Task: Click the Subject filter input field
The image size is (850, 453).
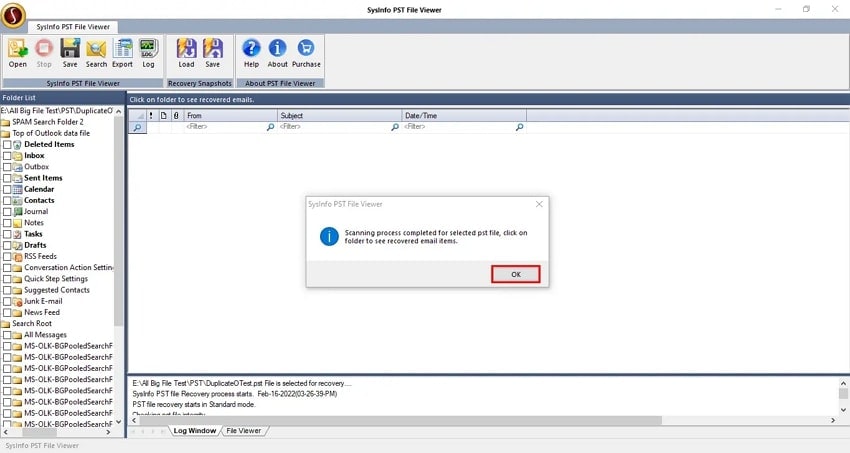Action: point(334,127)
